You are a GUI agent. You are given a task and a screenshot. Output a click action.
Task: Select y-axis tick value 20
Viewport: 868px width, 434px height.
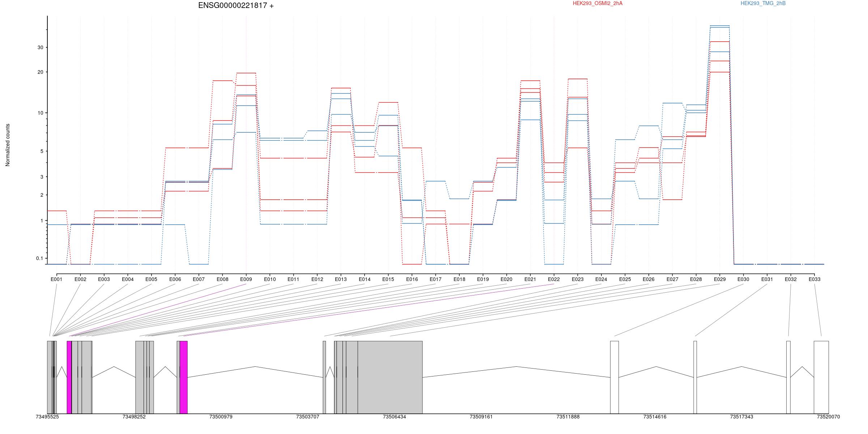pyautogui.click(x=41, y=72)
